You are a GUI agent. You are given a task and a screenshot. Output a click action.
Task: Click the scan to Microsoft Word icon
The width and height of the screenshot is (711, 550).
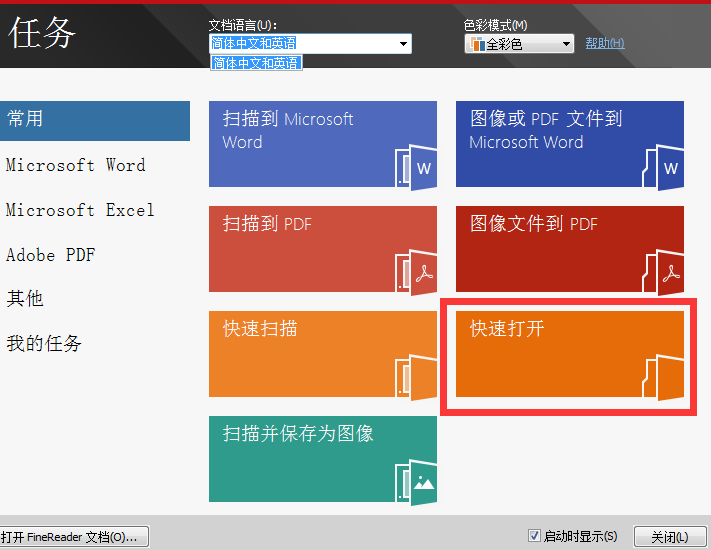point(416,167)
